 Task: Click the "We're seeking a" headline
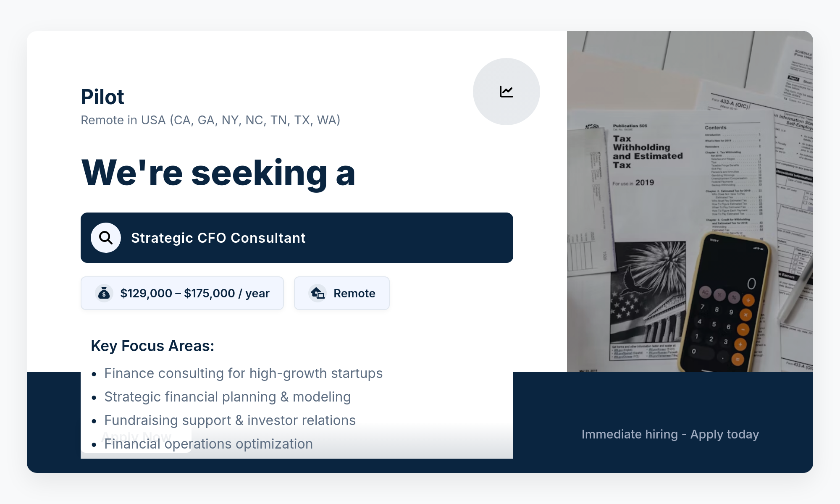pyautogui.click(x=218, y=173)
